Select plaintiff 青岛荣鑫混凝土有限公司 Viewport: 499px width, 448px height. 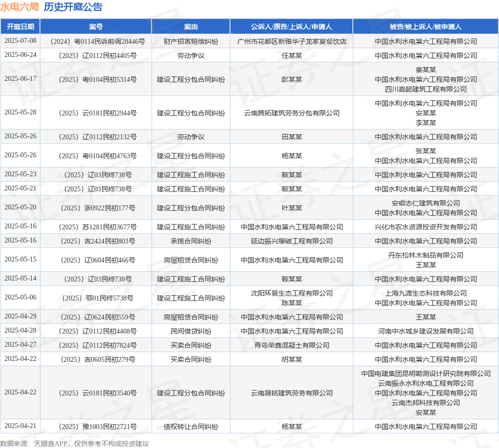click(x=291, y=346)
